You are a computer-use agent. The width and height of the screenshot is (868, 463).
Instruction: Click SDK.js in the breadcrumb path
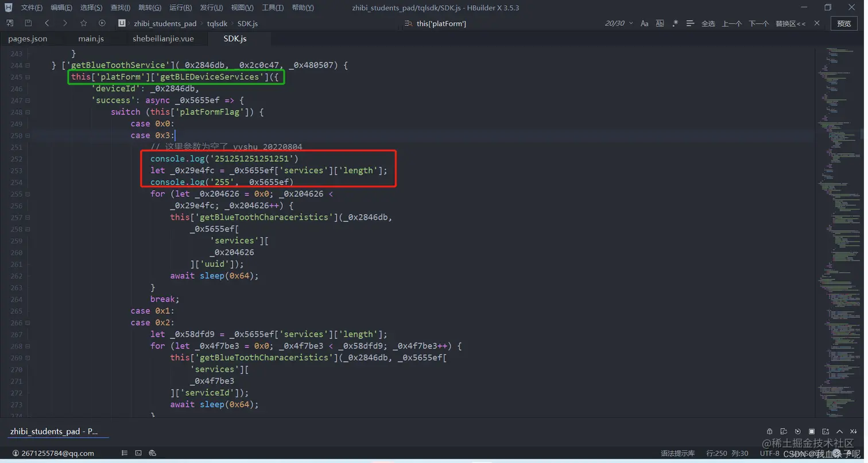coord(247,24)
